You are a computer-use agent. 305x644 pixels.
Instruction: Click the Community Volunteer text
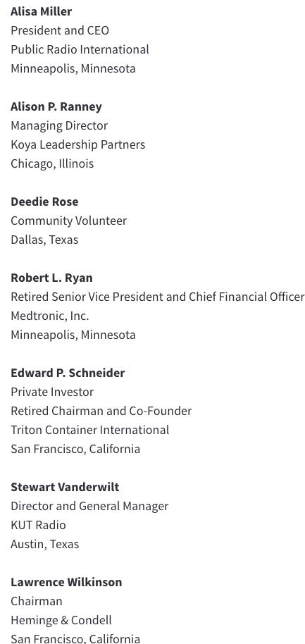pyautogui.click(x=68, y=221)
